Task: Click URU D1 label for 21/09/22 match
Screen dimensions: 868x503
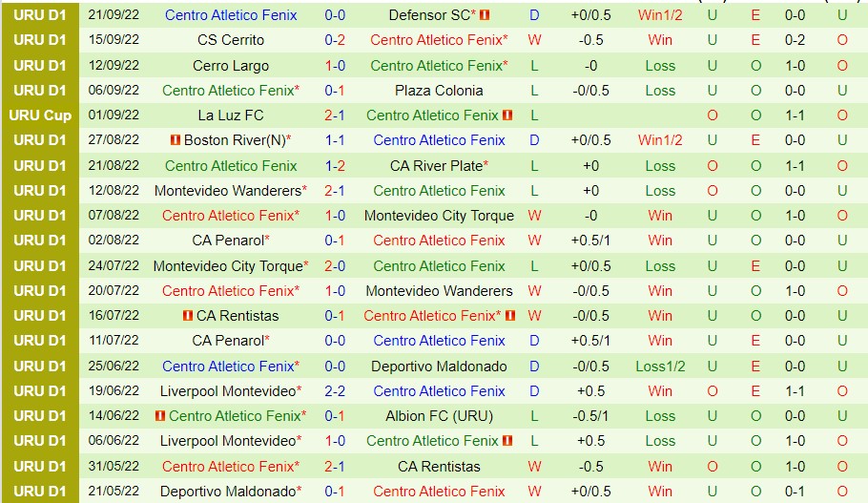Action: 40,15
